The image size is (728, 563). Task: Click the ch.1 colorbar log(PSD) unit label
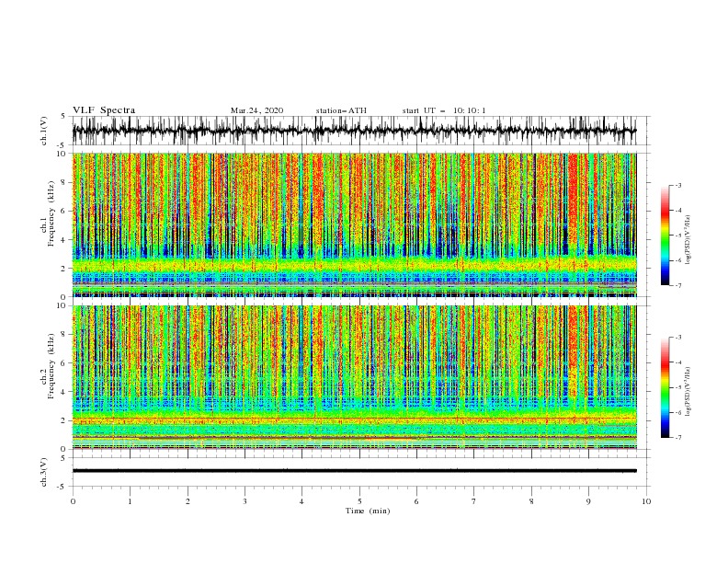tap(688, 240)
